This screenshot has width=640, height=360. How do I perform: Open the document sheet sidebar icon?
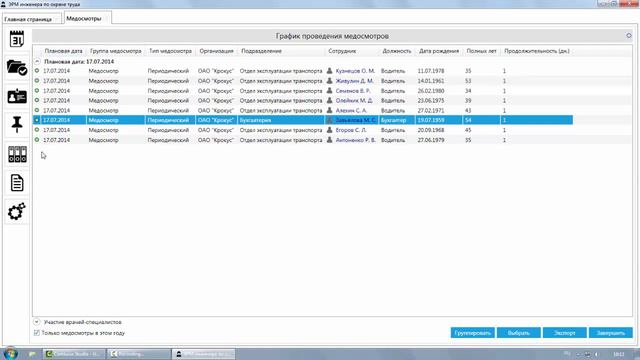[x=17, y=183]
